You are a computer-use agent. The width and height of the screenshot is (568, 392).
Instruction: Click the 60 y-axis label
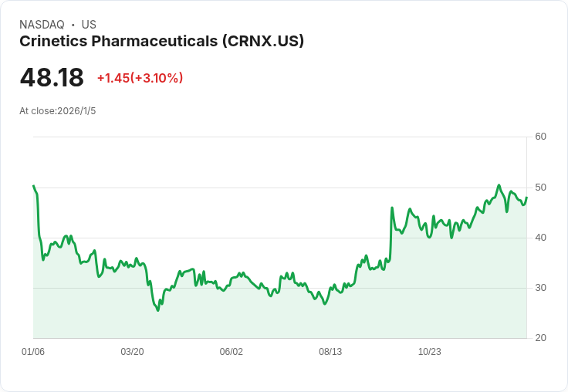click(x=540, y=137)
